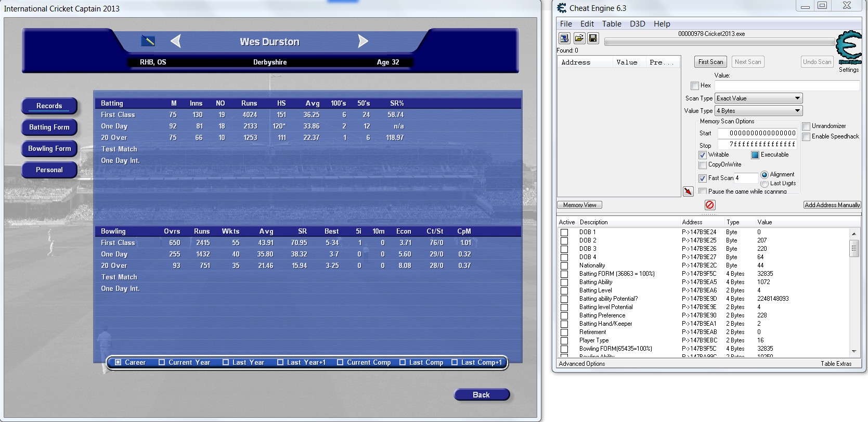The height and width of the screenshot is (422, 868).
Task: Open the Table menu
Action: coord(612,24)
